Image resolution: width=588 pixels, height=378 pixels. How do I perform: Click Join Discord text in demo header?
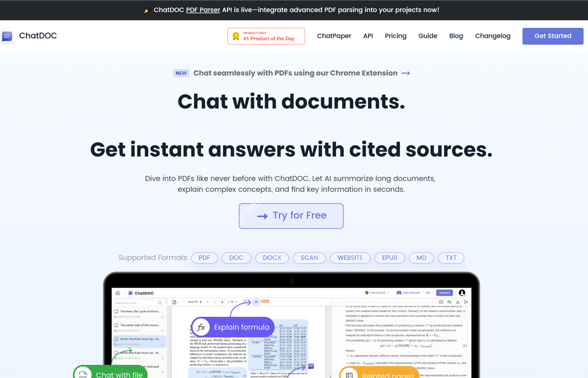[411, 293]
